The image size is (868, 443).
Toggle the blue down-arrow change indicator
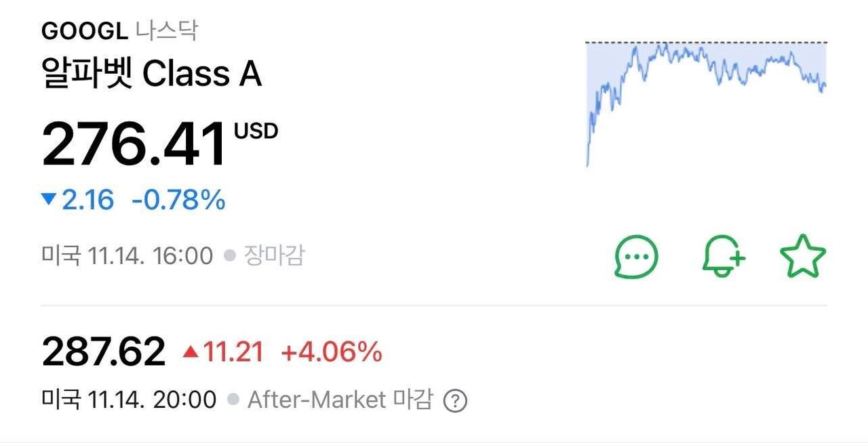(x=52, y=199)
